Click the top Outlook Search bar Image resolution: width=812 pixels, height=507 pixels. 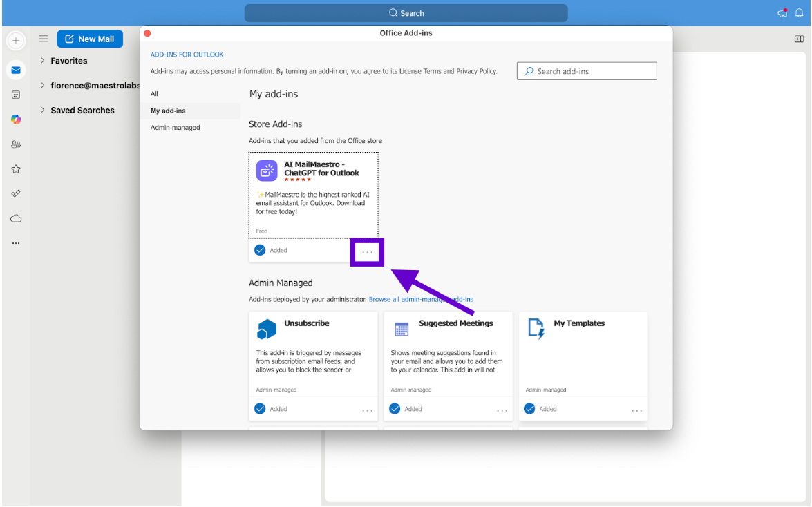406,13
